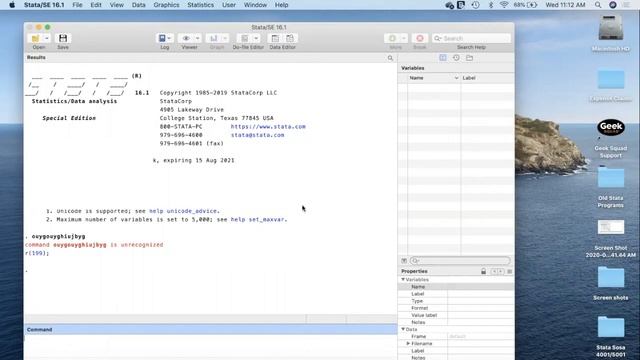Click the Open file toolbar icon
640x360 pixels.
(35, 38)
